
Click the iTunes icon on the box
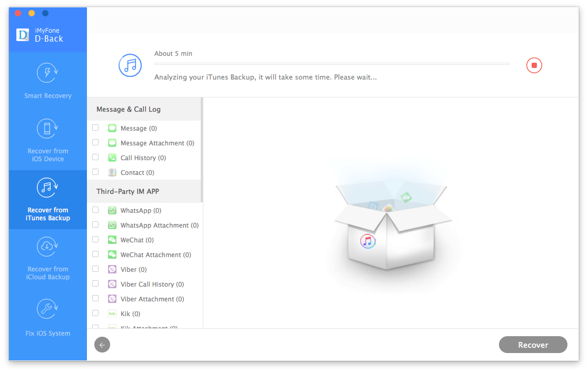click(x=368, y=241)
